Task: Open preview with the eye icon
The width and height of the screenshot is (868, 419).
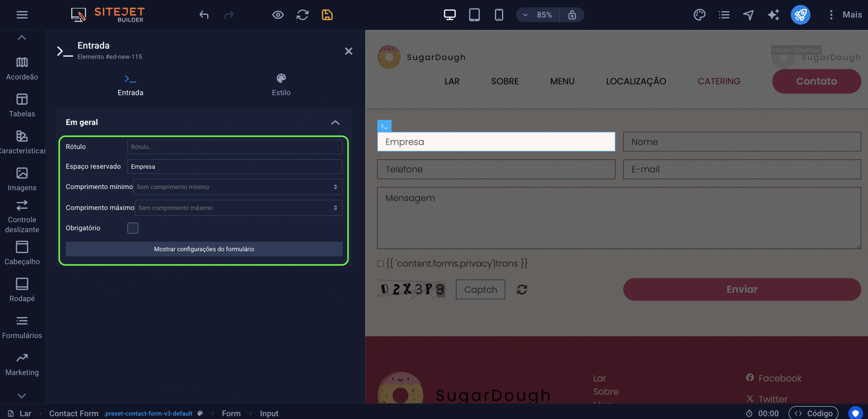Action: point(278,15)
